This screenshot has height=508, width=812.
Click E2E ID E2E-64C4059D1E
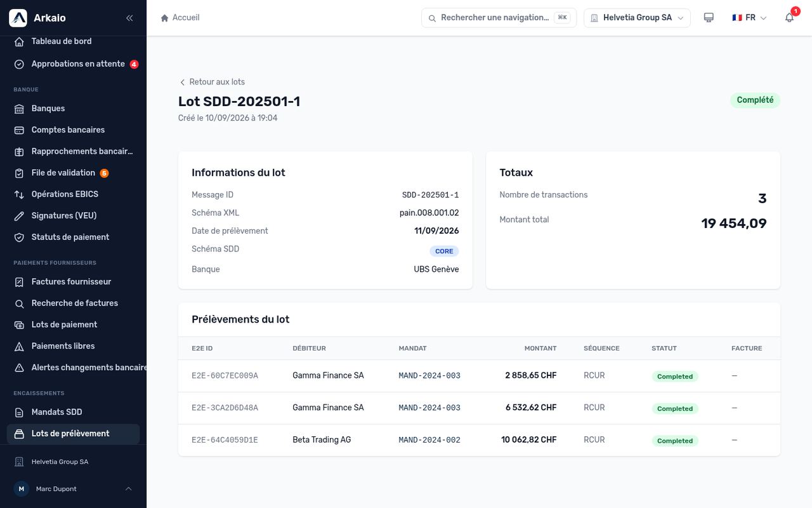(225, 440)
